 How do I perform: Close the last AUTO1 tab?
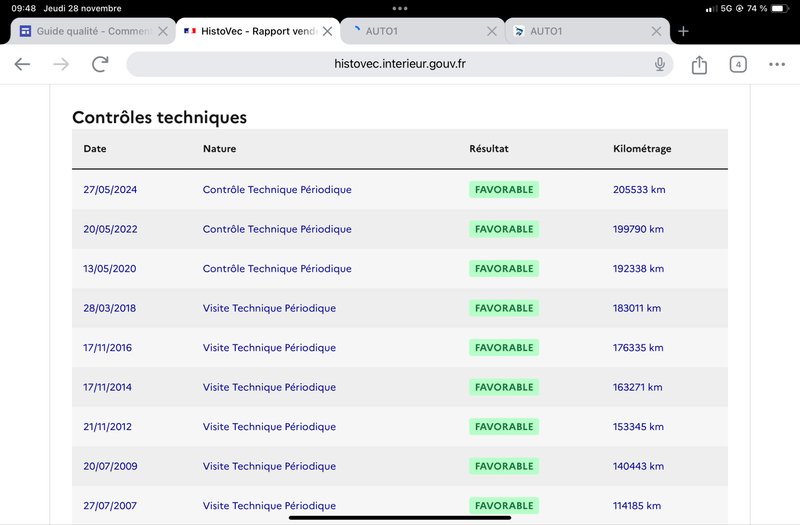(656, 31)
